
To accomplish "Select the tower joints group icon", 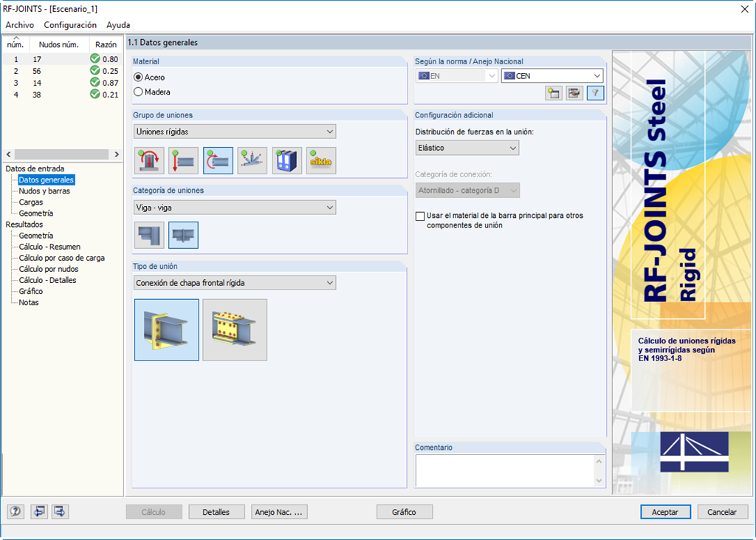I will click(x=252, y=161).
